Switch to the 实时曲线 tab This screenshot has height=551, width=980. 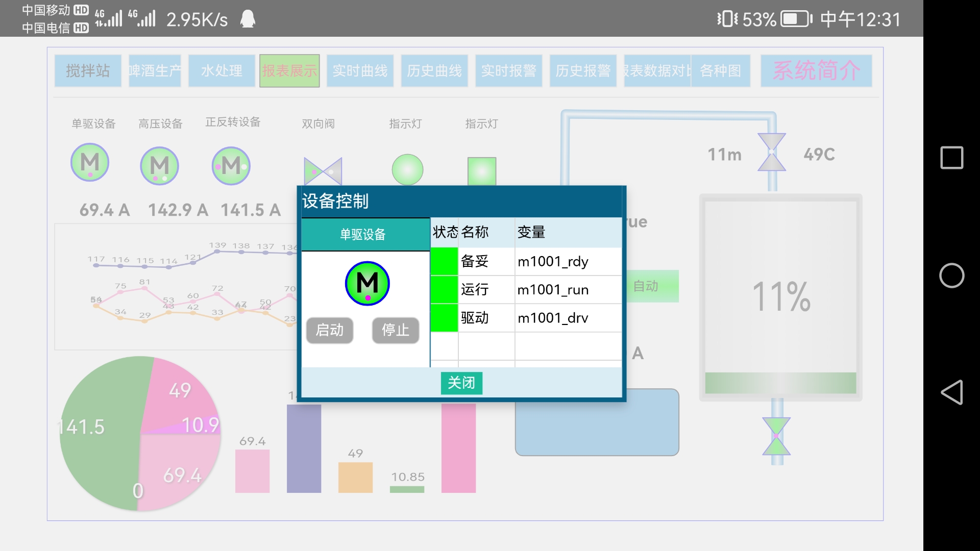(x=360, y=71)
